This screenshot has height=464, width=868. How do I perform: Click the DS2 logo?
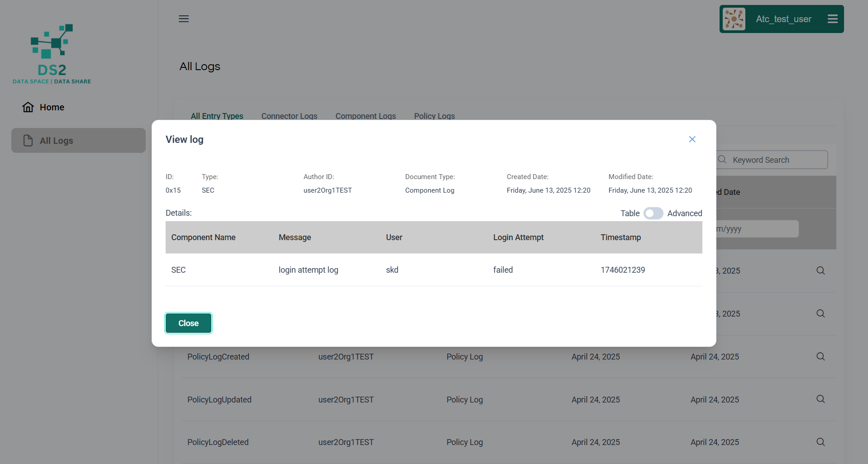(52, 54)
